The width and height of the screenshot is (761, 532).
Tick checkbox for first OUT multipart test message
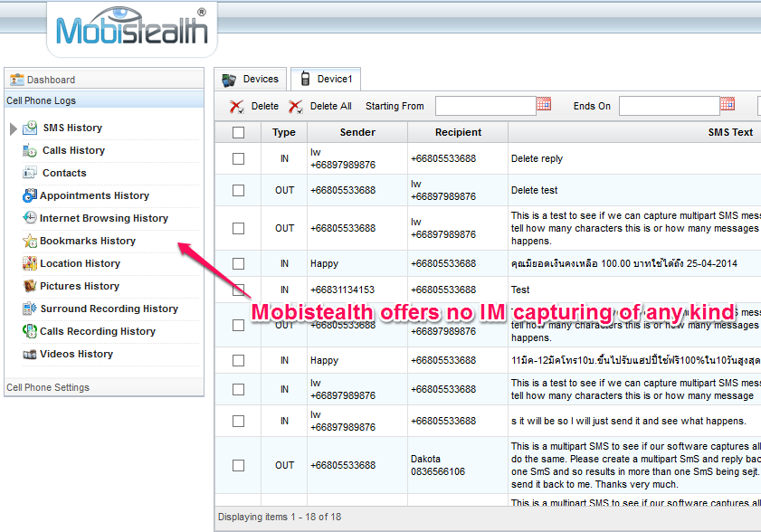coord(238,228)
